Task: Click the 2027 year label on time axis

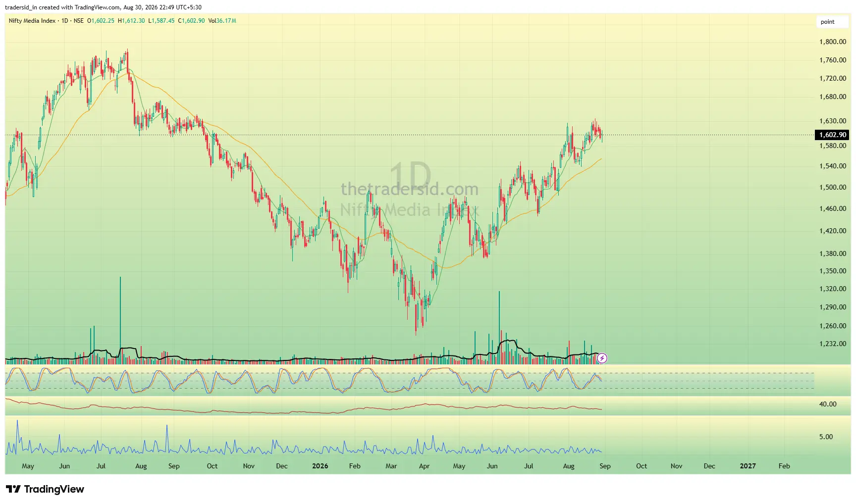Action: click(748, 466)
